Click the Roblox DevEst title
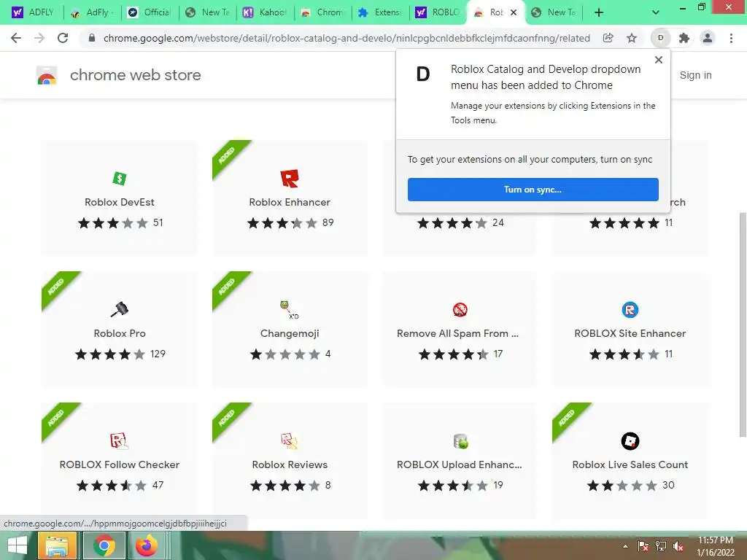The height and width of the screenshot is (560, 747). click(119, 202)
